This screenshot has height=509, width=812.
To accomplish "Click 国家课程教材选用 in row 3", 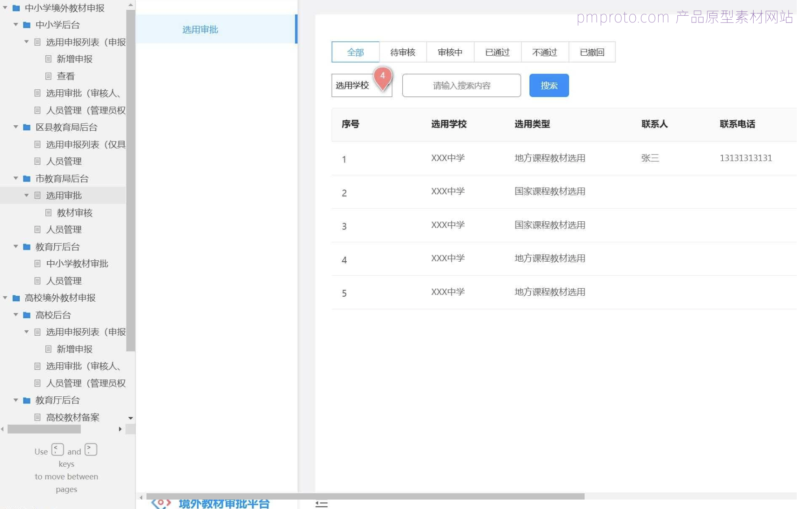I will click(x=550, y=225).
